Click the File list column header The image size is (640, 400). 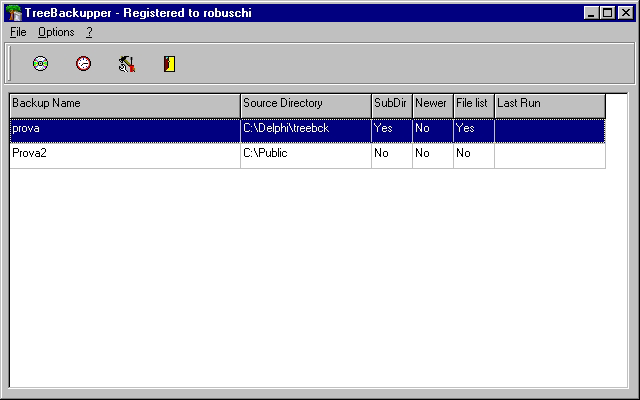473,104
